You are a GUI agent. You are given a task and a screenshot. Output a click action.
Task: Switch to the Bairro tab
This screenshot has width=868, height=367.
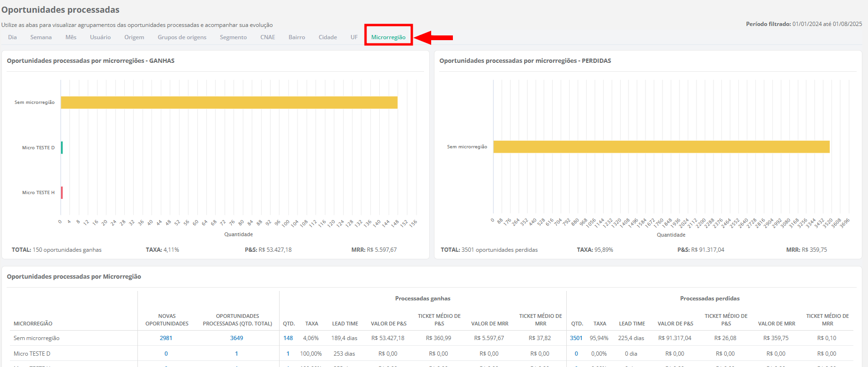pos(297,37)
